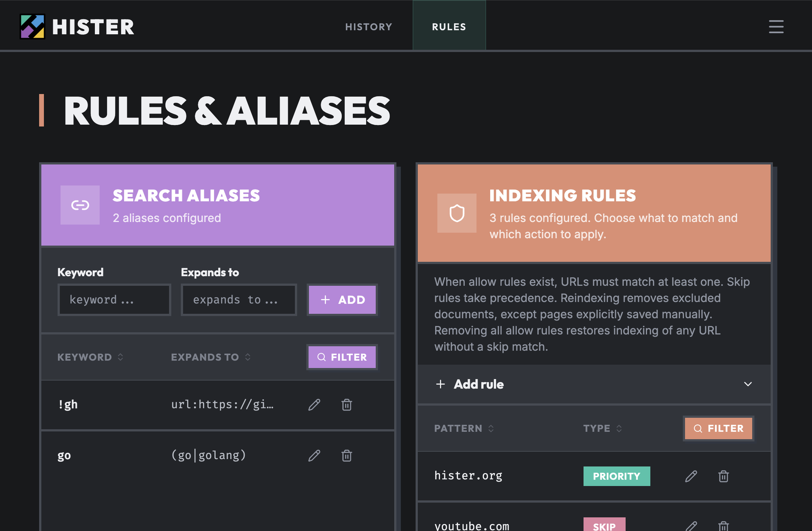
Task: Sort aliases by Keyword column
Action: tap(91, 357)
